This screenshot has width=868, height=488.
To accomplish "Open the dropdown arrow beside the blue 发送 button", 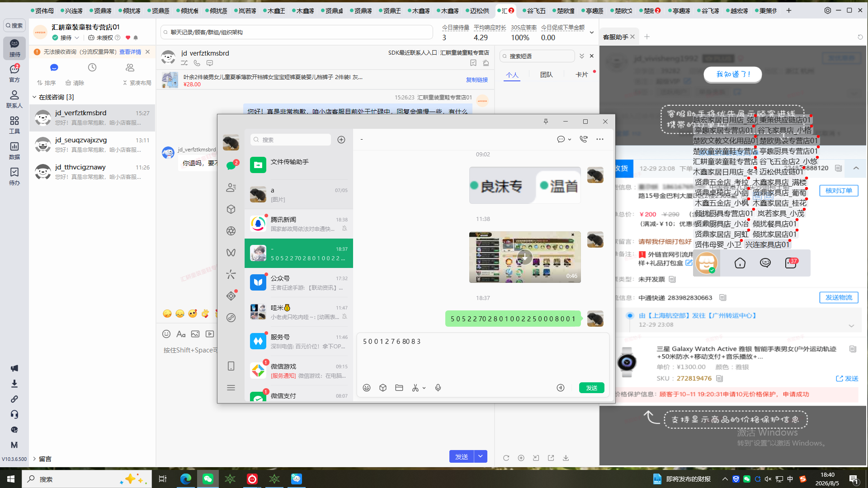I will click(481, 456).
